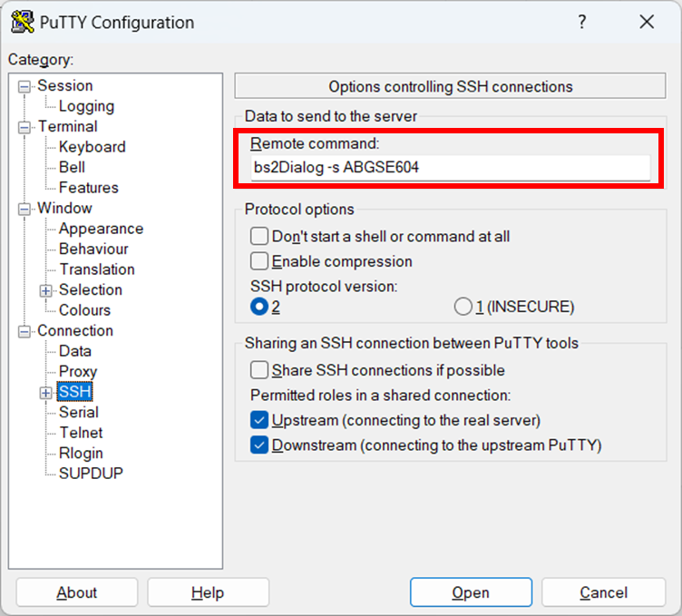Collapse the Session category node
The width and height of the screenshot is (682, 616).
click(x=24, y=86)
